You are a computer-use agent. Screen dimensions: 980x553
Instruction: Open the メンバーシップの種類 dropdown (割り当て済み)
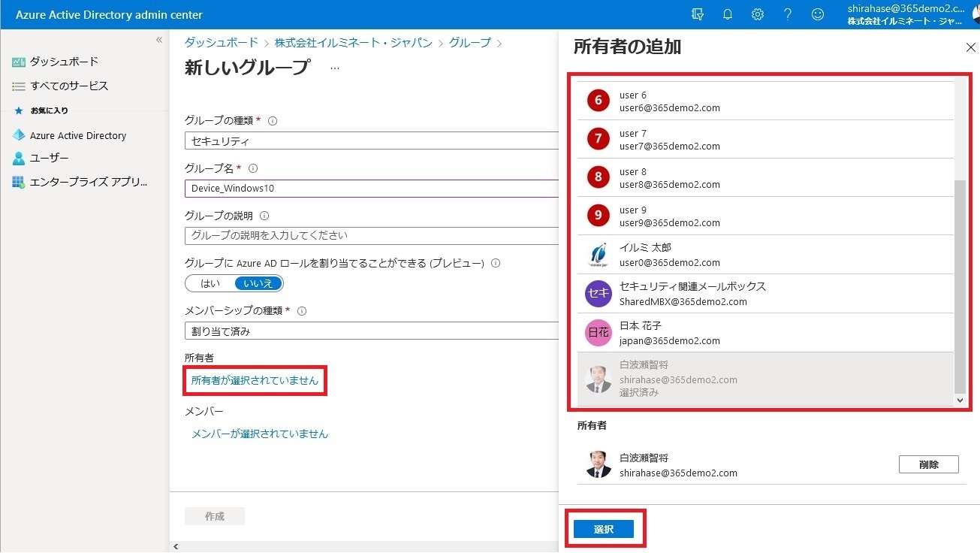point(372,331)
